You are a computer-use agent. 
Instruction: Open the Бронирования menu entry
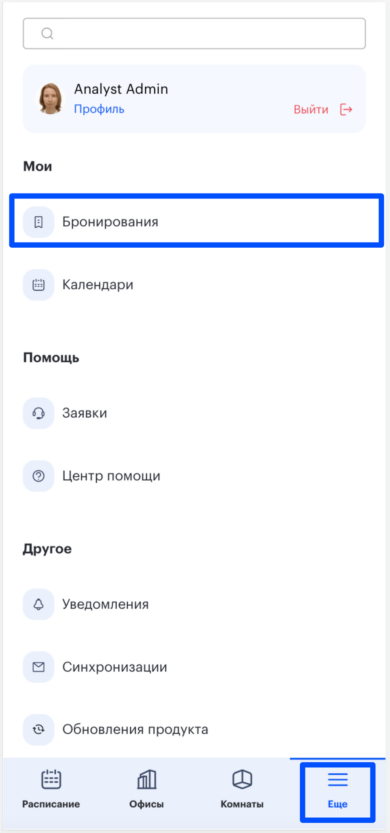pos(196,221)
